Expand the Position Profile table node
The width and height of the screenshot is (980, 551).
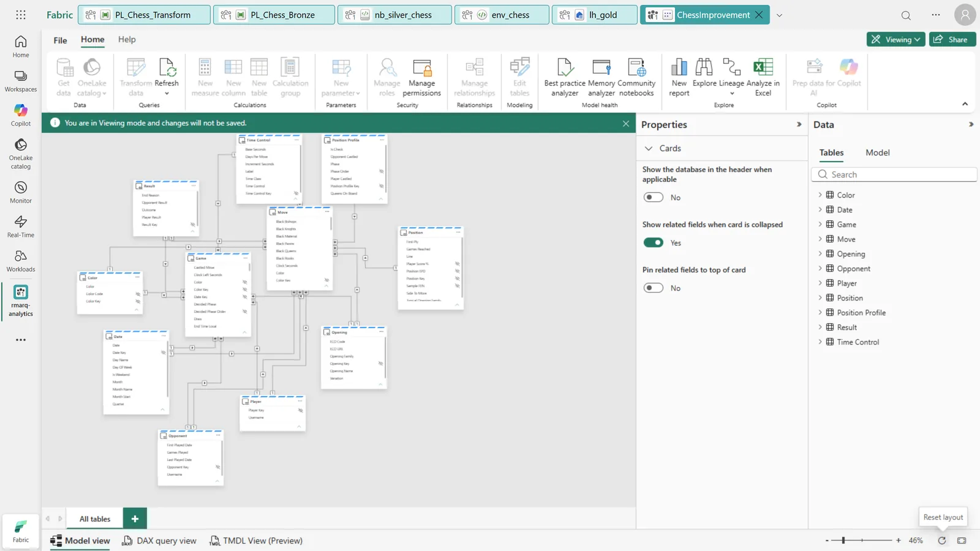(820, 312)
